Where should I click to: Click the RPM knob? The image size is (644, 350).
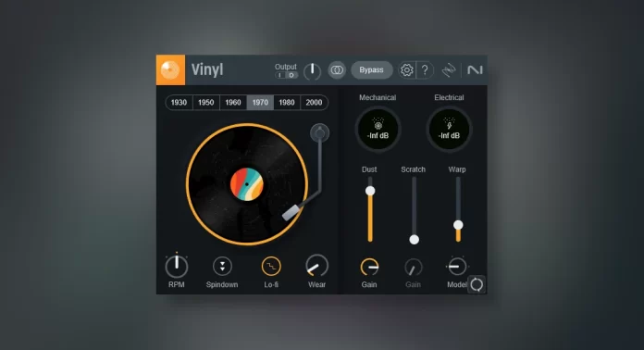177,266
